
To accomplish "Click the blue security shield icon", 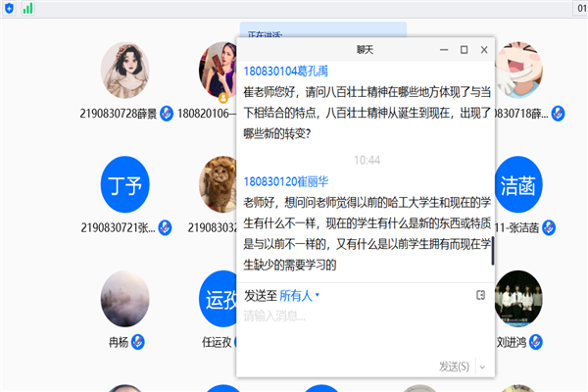I will pyautogui.click(x=9, y=8).
